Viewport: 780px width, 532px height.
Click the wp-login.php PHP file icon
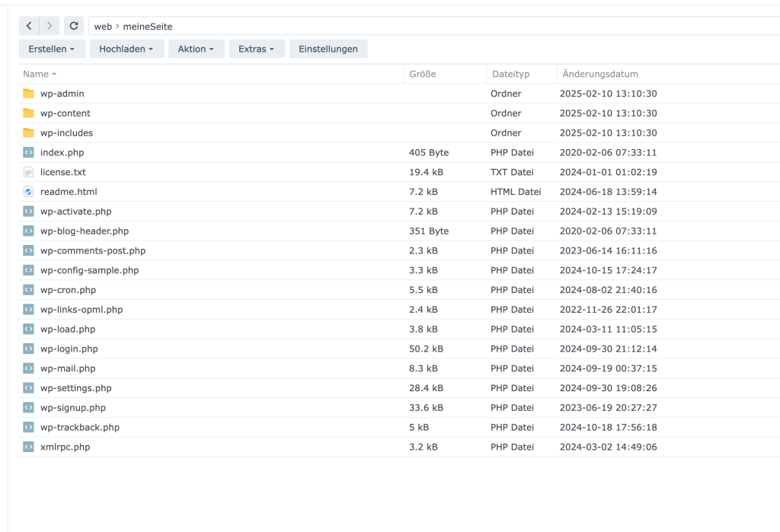point(29,349)
